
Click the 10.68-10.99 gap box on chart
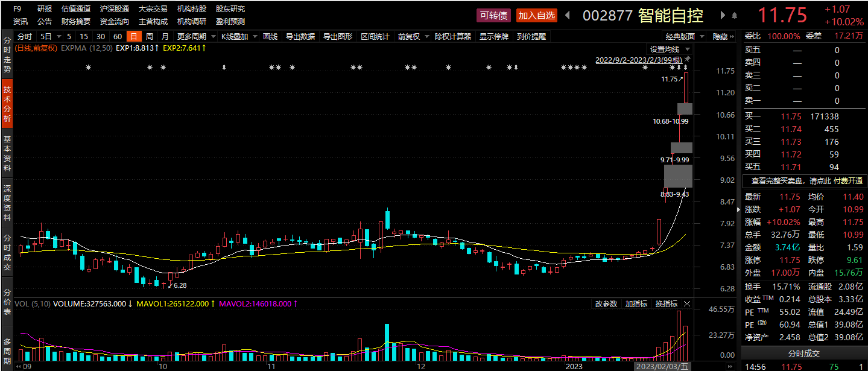point(685,109)
